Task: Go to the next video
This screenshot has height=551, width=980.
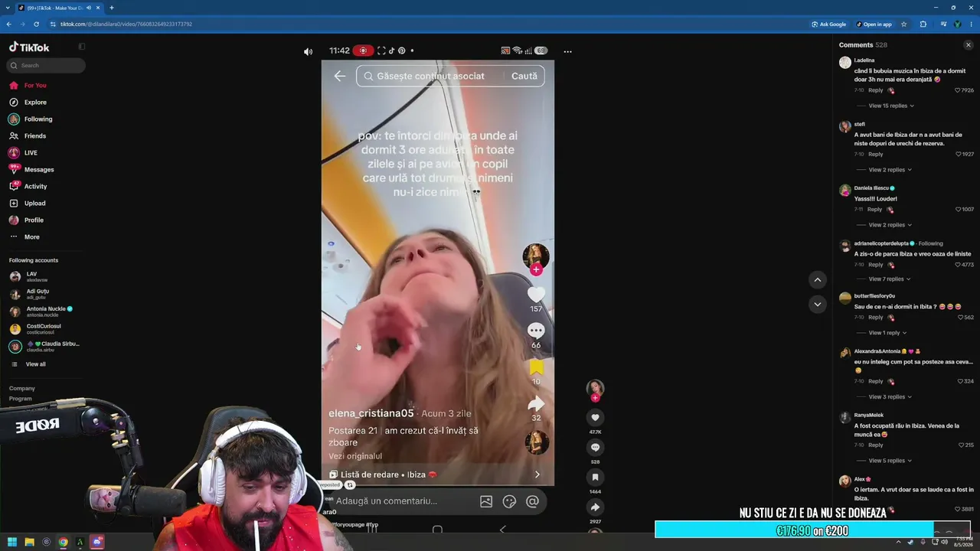Action: pyautogui.click(x=817, y=305)
